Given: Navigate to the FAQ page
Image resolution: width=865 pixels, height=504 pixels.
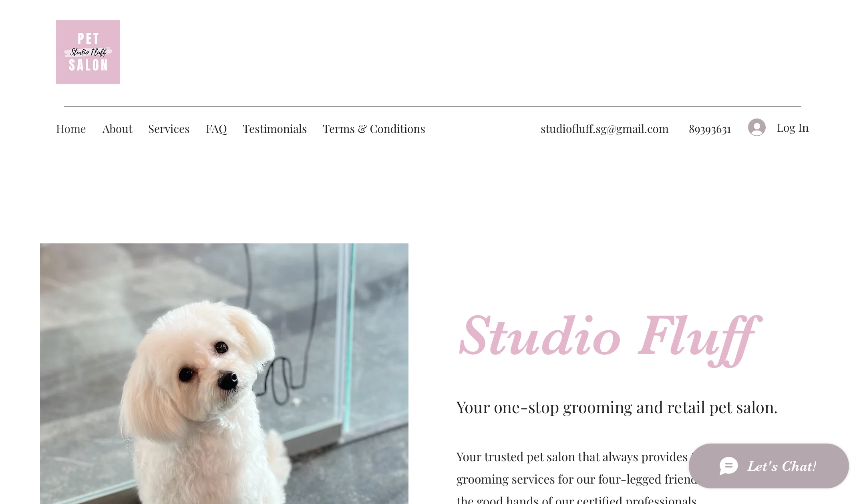Looking at the screenshot, I should (x=216, y=129).
